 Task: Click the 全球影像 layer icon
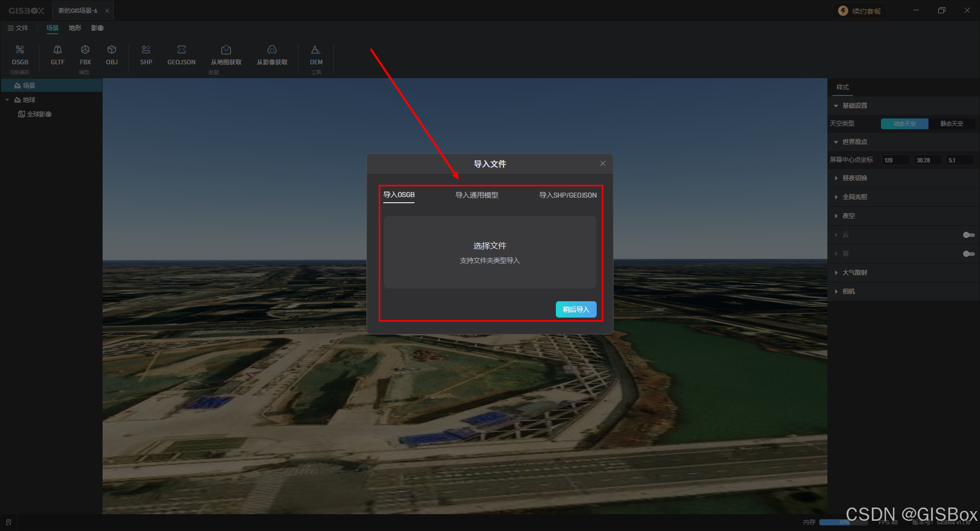21,114
